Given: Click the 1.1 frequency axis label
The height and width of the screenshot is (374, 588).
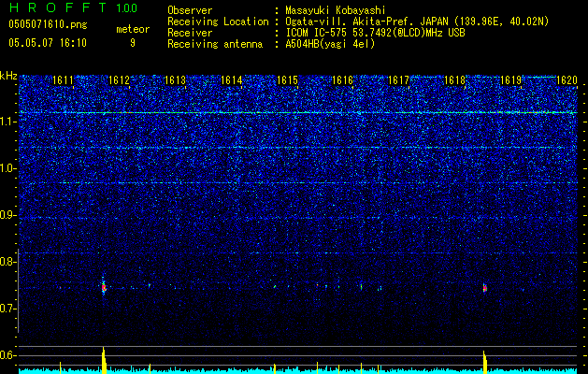Looking at the screenshot, I should (7, 122).
